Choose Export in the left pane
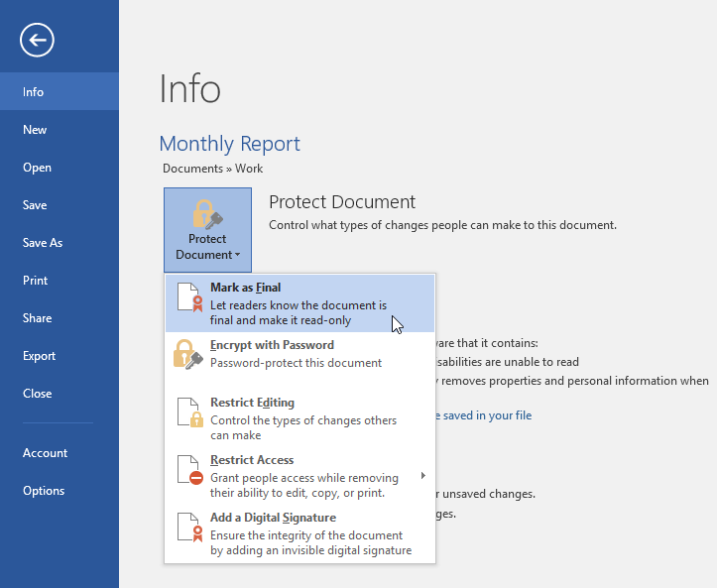717x588 pixels. click(x=40, y=356)
